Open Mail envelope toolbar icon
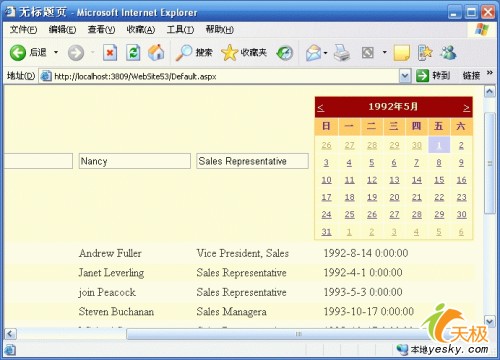This screenshot has width=500, height=360. coord(313,53)
